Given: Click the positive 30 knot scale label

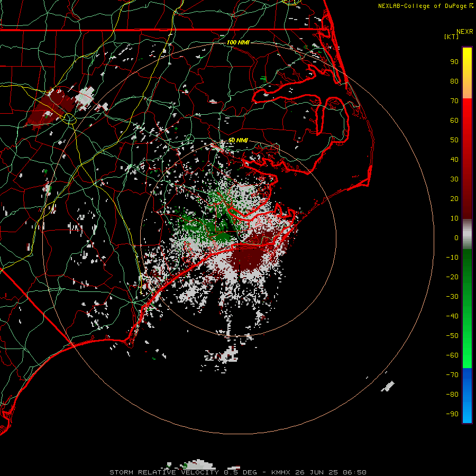Looking at the screenshot, I should tap(454, 179).
